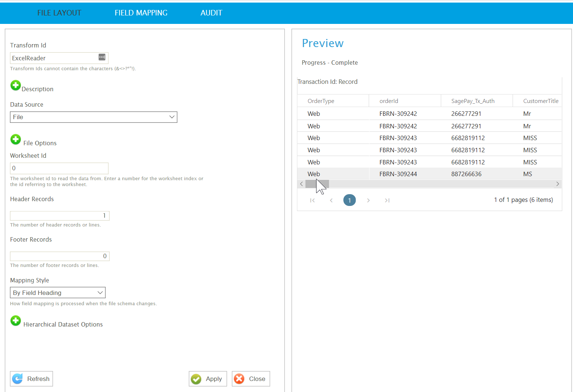
Task: Jump to last page of preview
Action: [387, 200]
